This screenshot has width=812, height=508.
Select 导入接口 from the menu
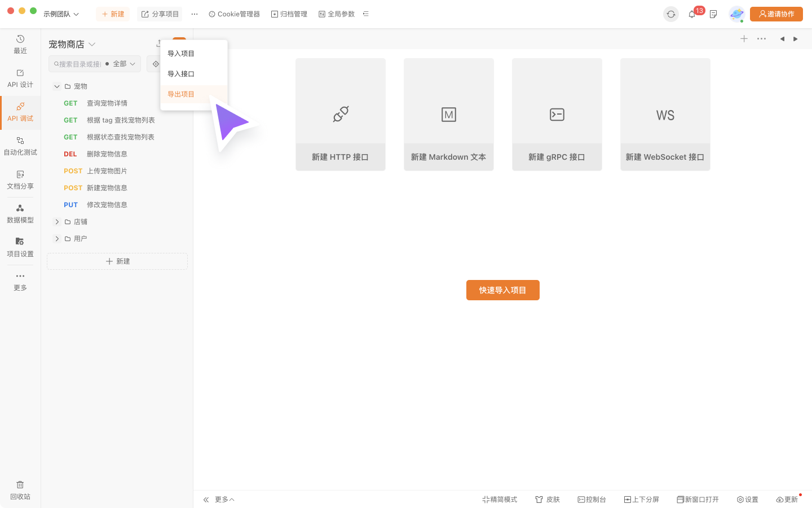[181, 74]
